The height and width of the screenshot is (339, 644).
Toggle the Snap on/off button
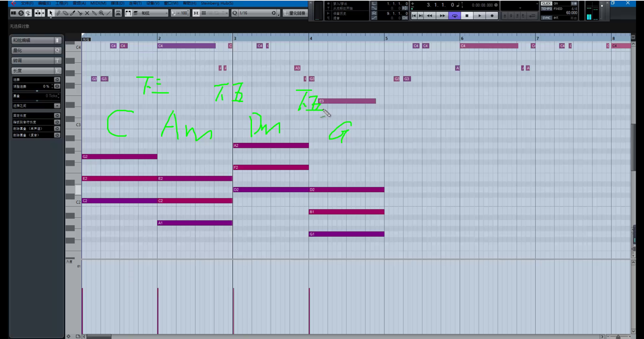196,13
